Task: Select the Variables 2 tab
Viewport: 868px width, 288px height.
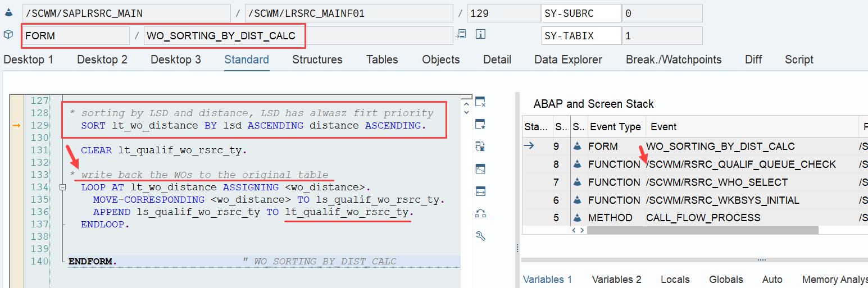Action: tap(617, 280)
